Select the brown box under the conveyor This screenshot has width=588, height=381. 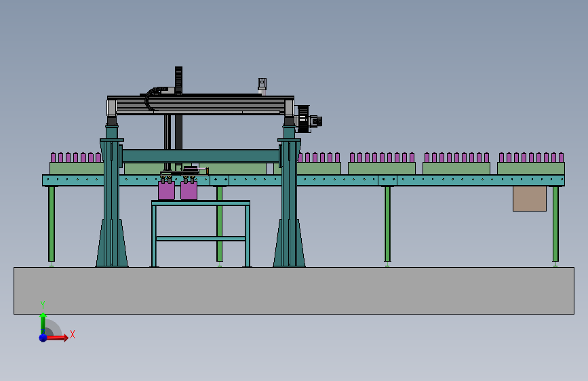tap(530, 199)
